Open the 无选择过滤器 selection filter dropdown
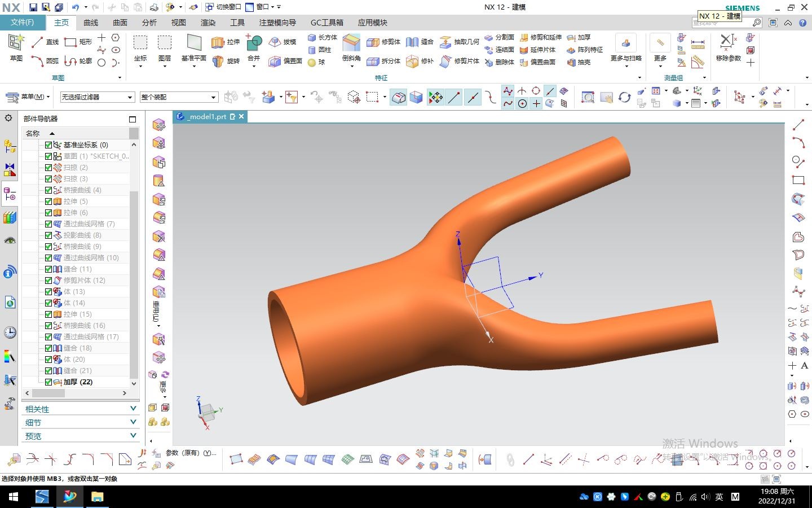 click(x=96, y=97)
